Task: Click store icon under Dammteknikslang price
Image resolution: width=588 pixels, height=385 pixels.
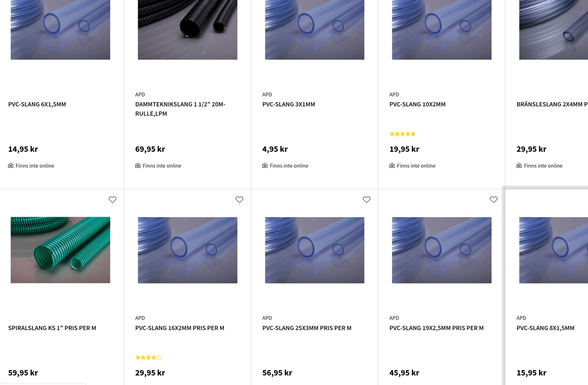Action: click(x=138, y=166)
